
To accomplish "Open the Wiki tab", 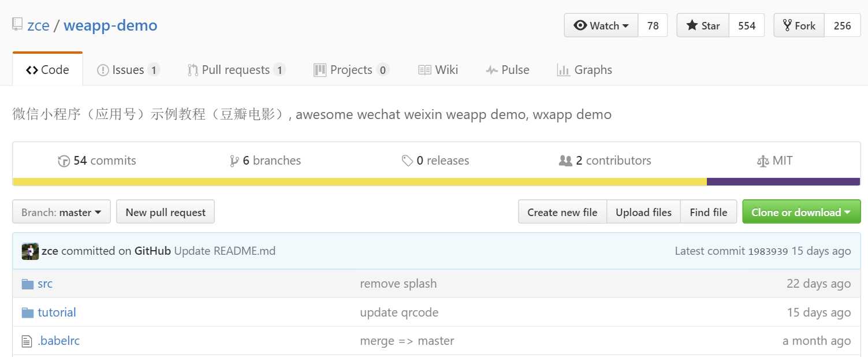I will [438, 70].
